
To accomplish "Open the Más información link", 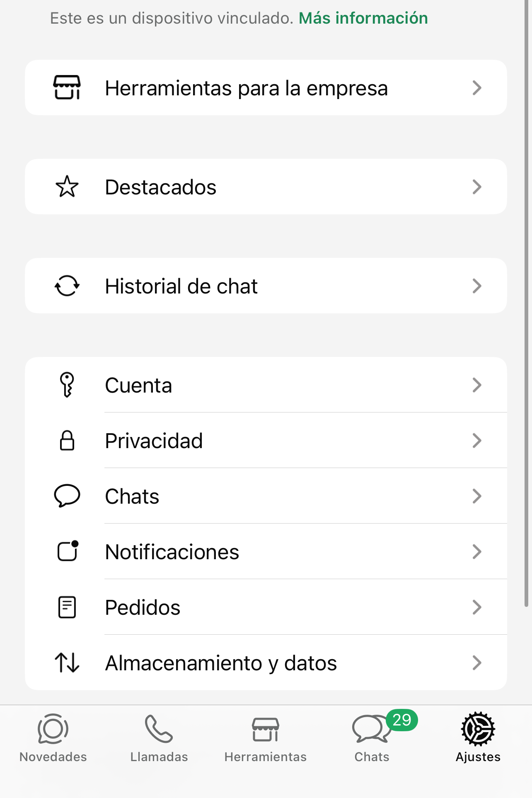I will point(363,18).
